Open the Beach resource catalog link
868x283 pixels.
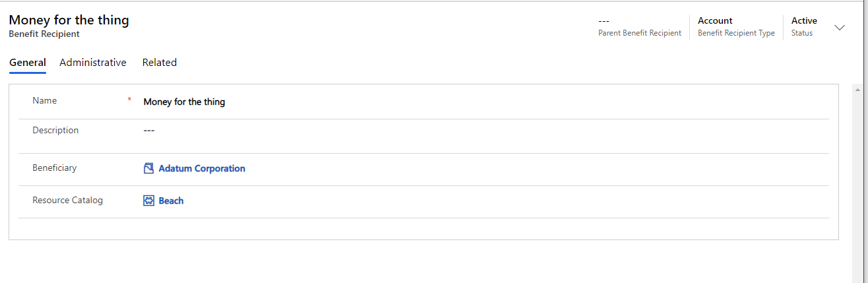click(x=171, y=201)
